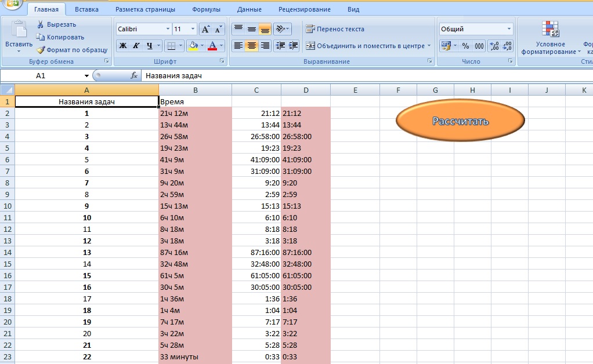Apply the yellow fill color bucket
The image size is (593, 364).
[x=193, y=46]
